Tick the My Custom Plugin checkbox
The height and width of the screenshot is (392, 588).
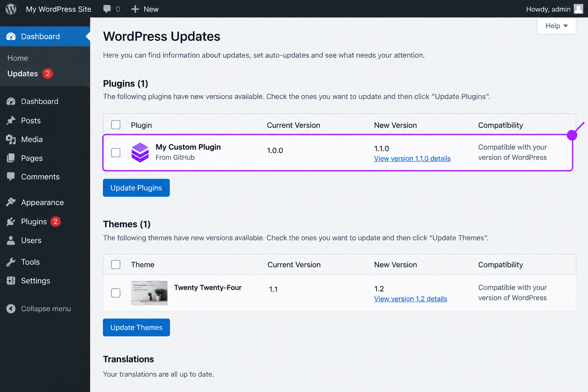tap(116, 152)
